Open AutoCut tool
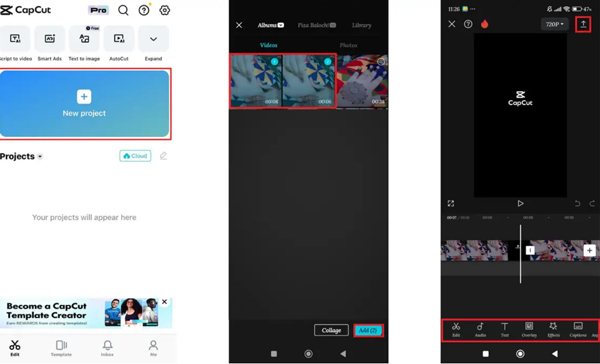The width and height of the screenshot is (600, 364). click(119, 43)
